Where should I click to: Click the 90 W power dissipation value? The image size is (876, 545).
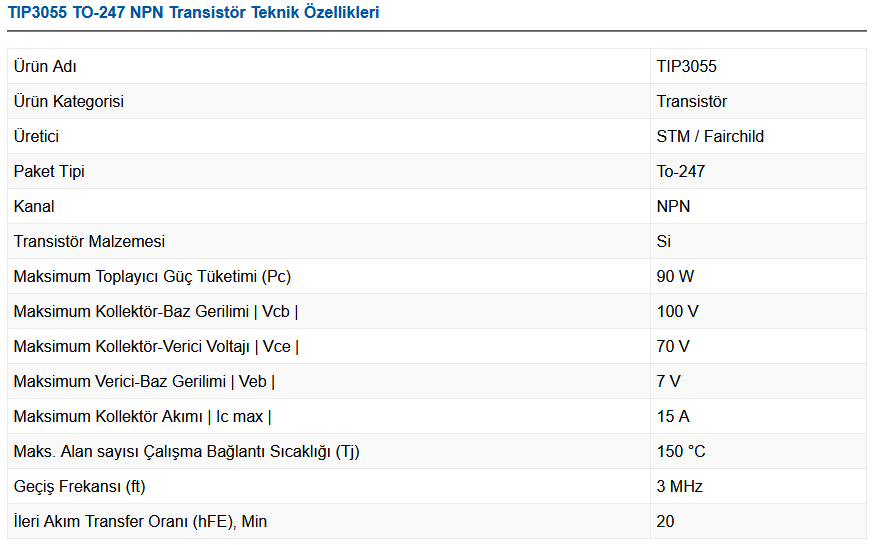click(675, 277)
